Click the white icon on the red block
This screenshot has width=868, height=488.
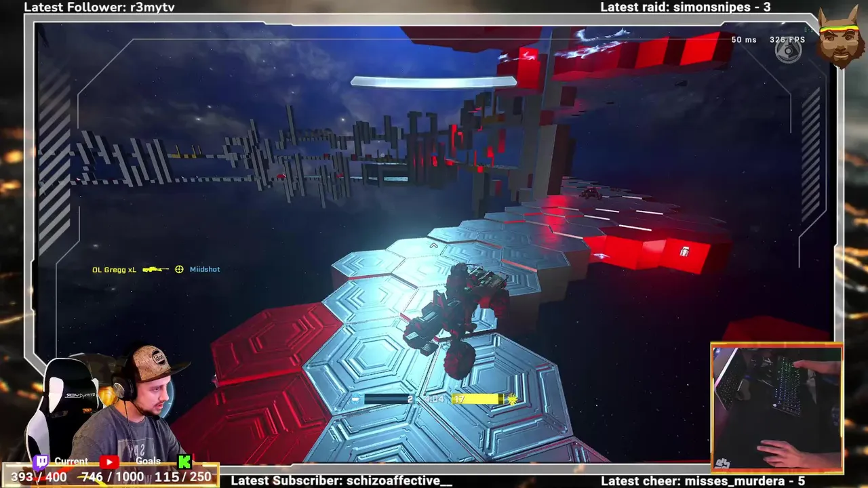point(684,251)
